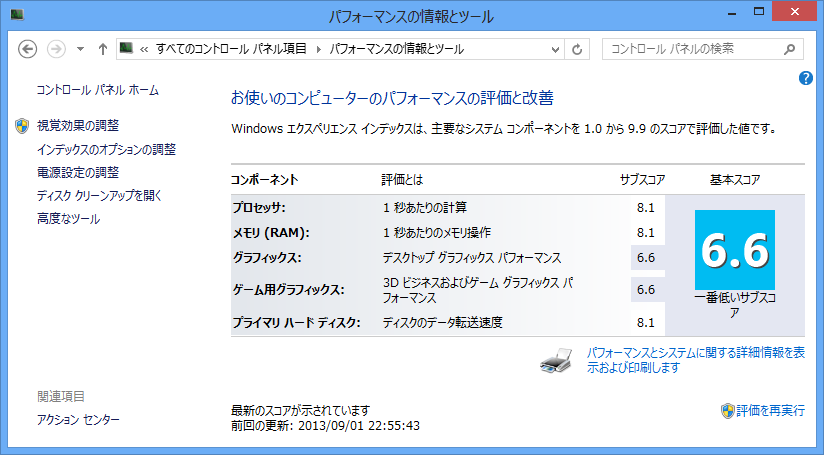Go up one level with the Up arrow
Image resolution: width=824 pixels, height=455 pixels.
[x=102, y=49]
